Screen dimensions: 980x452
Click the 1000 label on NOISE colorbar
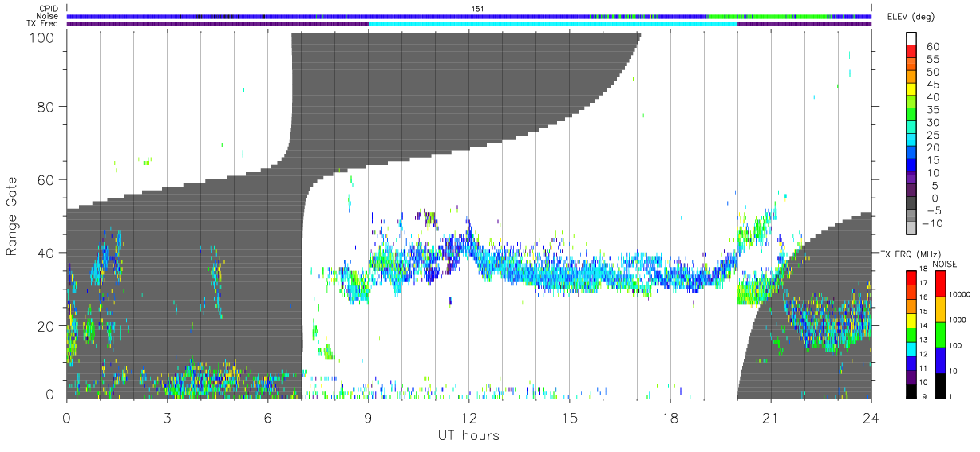(958, 320)
